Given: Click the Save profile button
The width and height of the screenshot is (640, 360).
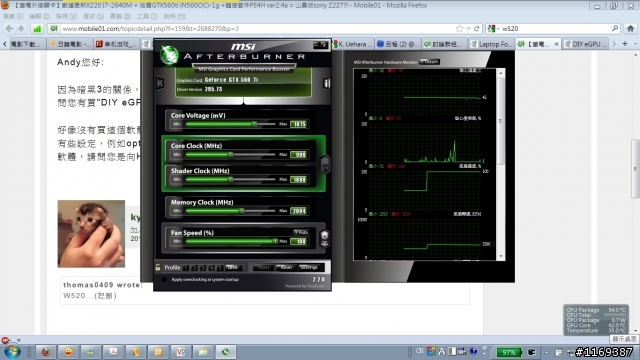Looking at the screenshot, I should (x=233, y=267).
